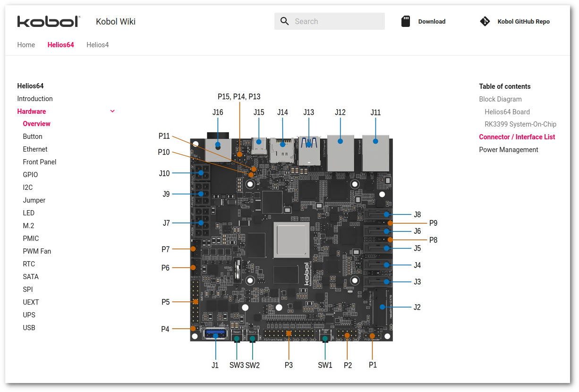This screenshot has width=579, height=392.
Task: Click the Kobol Wiki title
Action: pos(116,21)
